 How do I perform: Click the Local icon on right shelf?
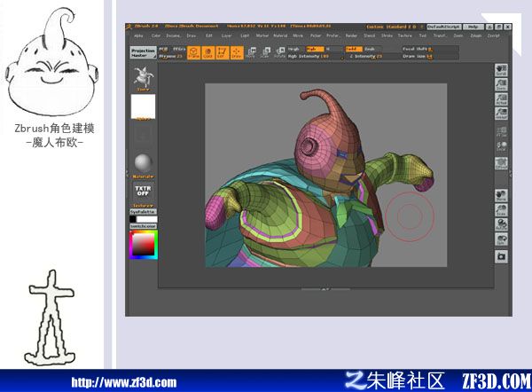(501, 146)
